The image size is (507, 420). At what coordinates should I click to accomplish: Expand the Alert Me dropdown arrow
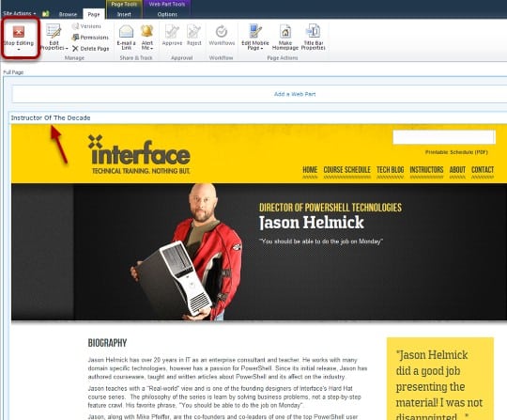(x=152, y=48)
